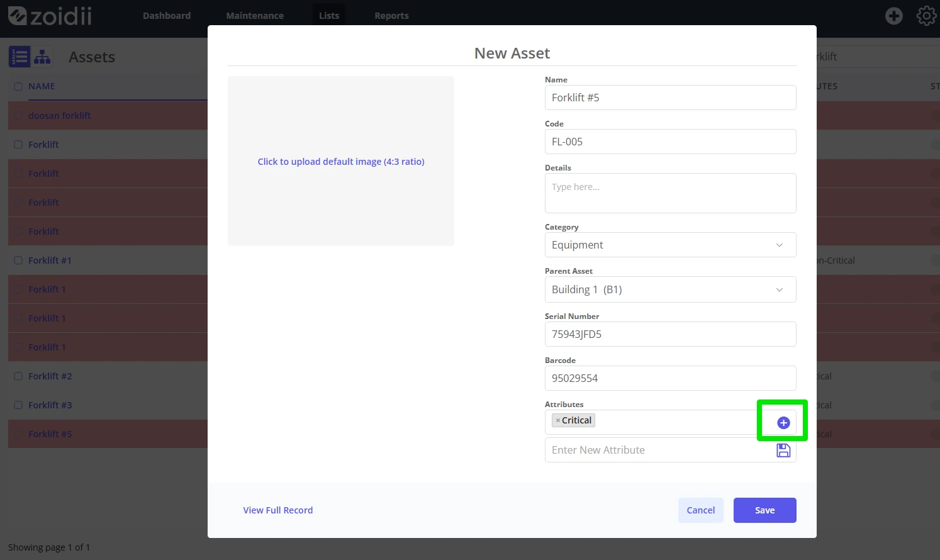Switch to hierarchy tree view icon
940x560 pixels.
(42, 57)
